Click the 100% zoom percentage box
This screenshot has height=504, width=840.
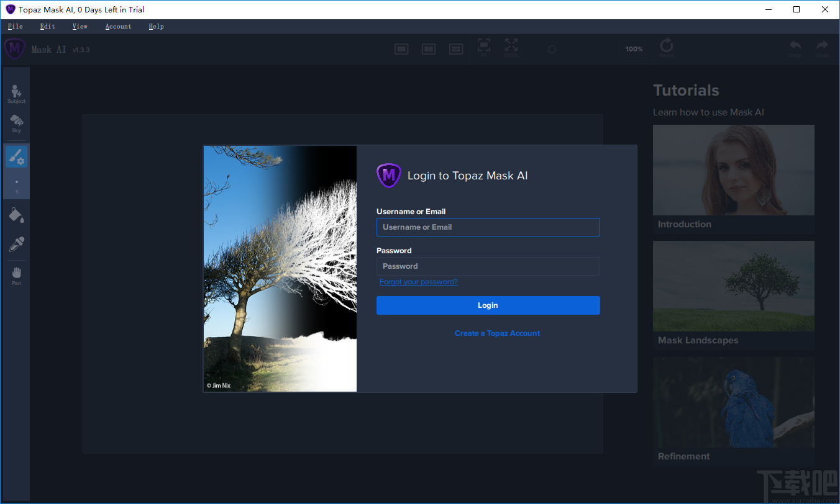point(634,49)
